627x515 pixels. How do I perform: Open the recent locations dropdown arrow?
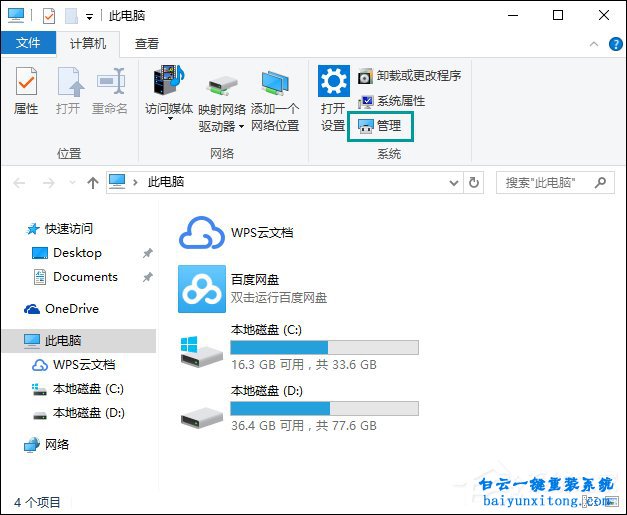coord(72,183)
